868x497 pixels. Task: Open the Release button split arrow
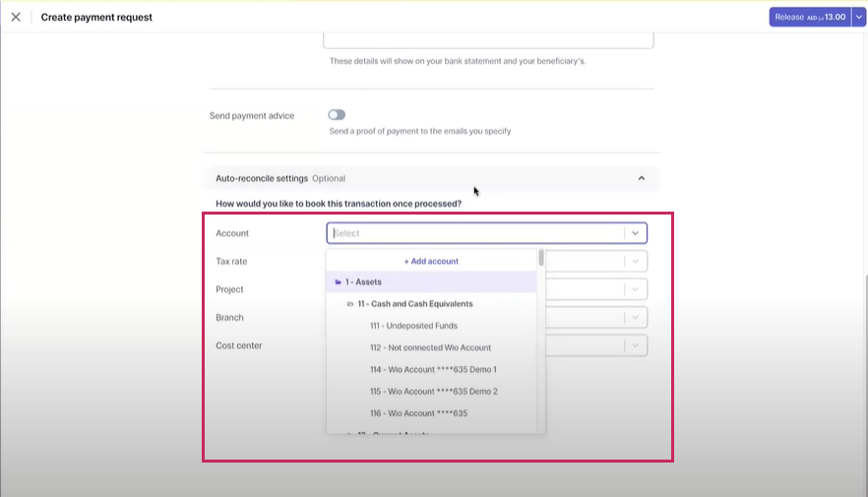pyautogui.click(x=858, y=17)
